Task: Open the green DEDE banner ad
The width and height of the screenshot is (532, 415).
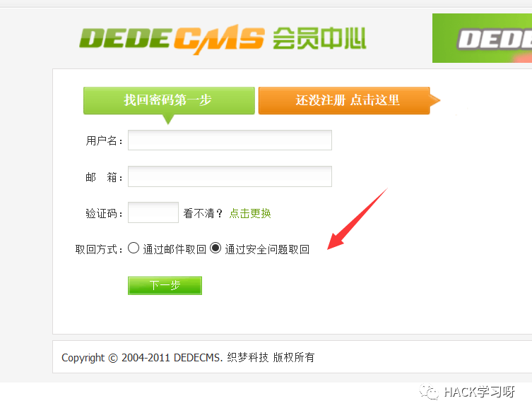Action: click(x=482, y=38)
